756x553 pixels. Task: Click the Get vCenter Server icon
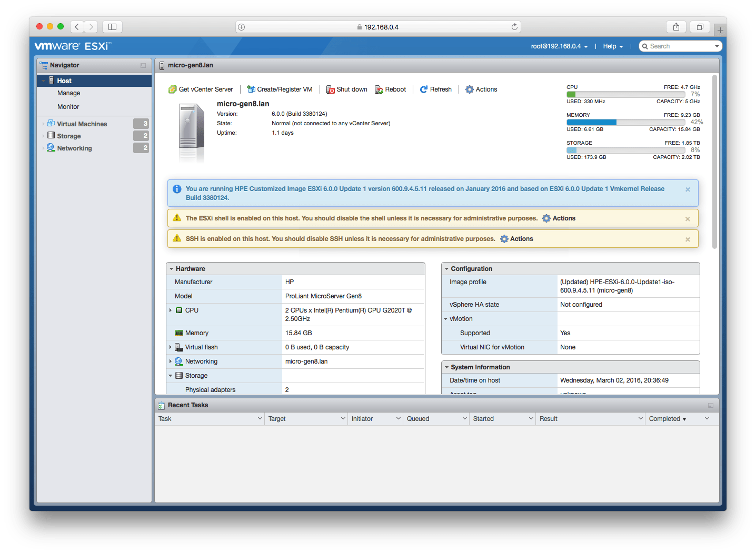point(172,89)
